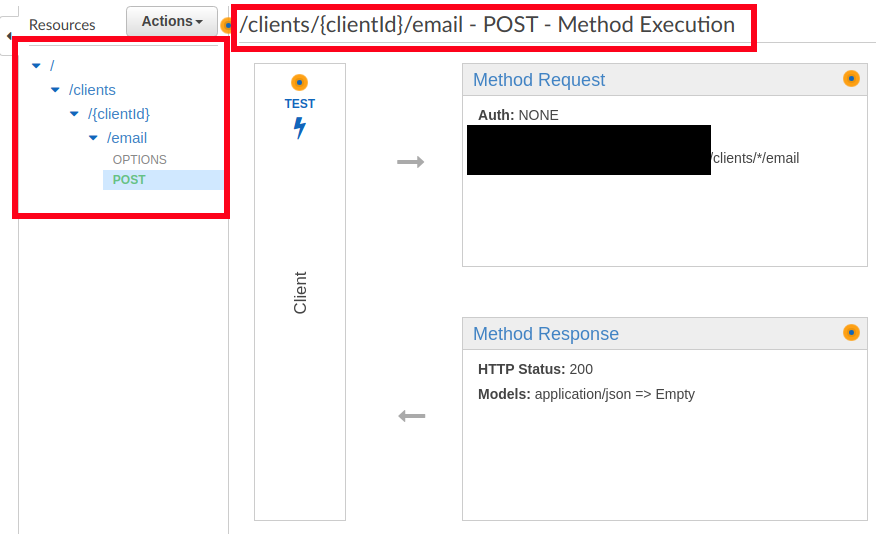
Task: Select the /{clientId} resource
Action: pyautogui.click(x=119, y=114)
